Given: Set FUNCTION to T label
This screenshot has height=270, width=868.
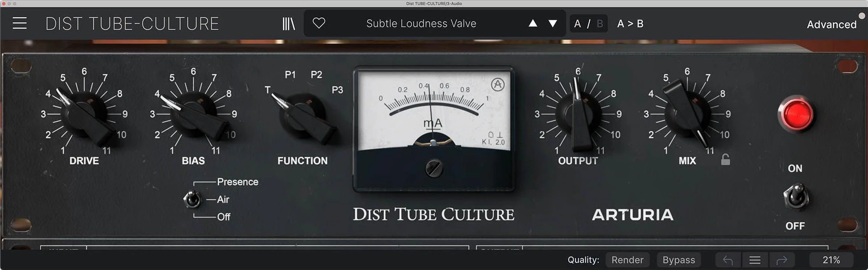Looking at the screenshot, I should tap(268, 90).
